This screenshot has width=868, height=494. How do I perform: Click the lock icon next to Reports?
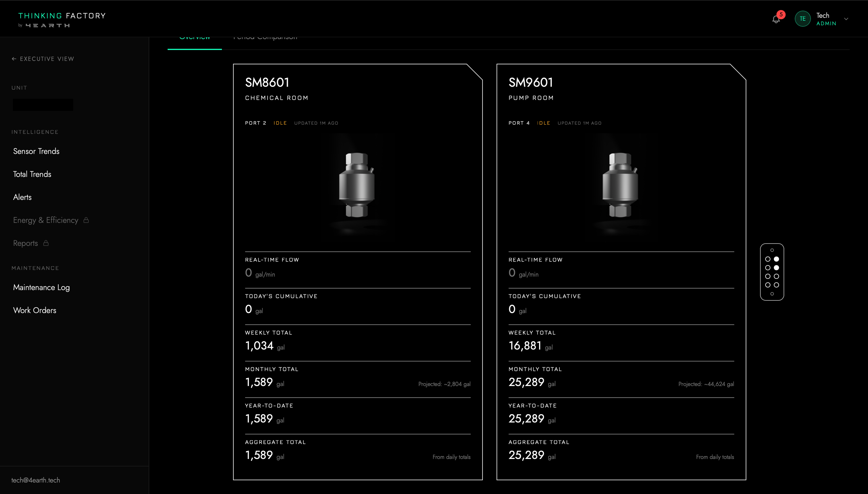tap(46, 243)
